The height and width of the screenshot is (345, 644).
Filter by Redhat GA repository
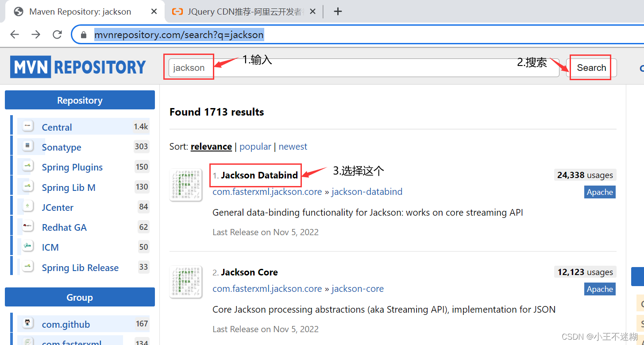64,227
